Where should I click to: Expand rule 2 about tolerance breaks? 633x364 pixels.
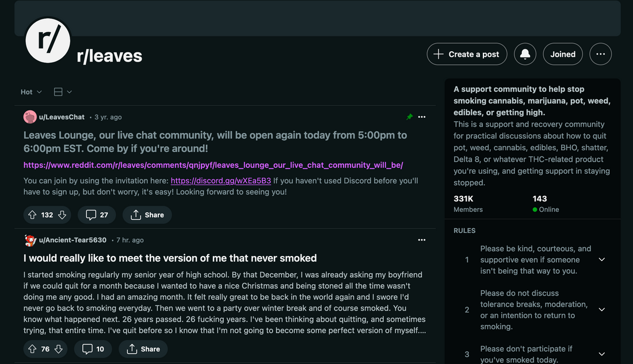[601, 309]
